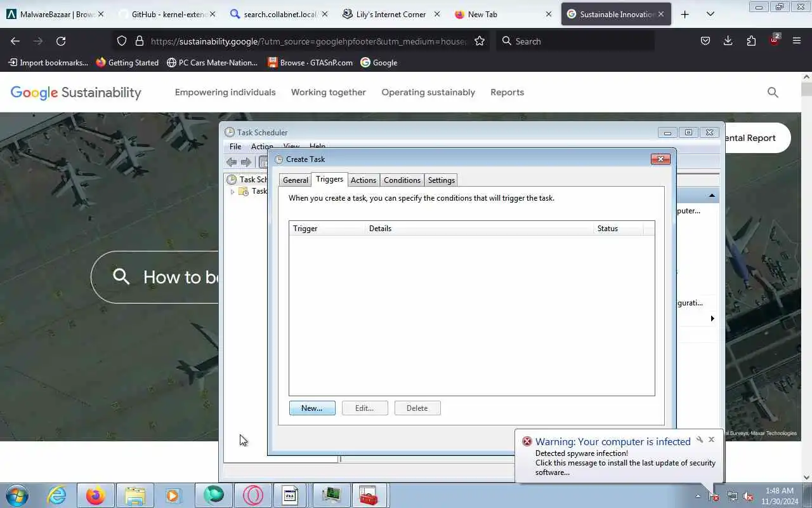Switch to the Conditions tab in Create Task
The image size is (812, 508).
click(x=402, y=180)
